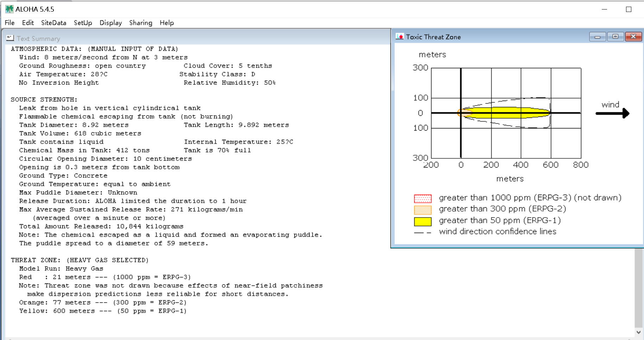Screen dimensions: 644x340
Task: Click the Cloud Cover: 5 tenths text
Action: 228,66
